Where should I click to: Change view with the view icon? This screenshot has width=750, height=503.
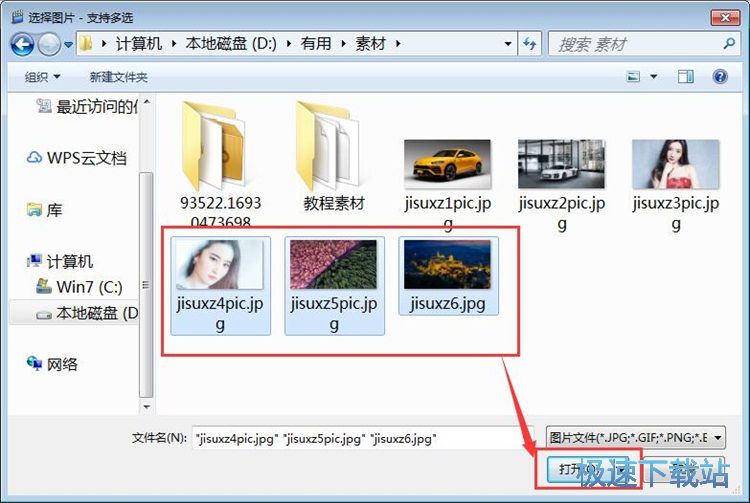633,77
